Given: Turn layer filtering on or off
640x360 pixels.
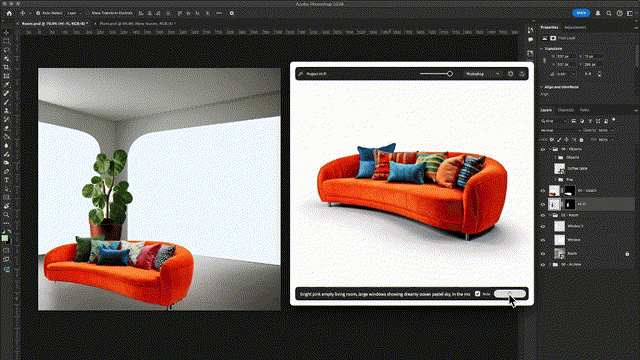Looking at the screenshot, I should coord(613,120).
